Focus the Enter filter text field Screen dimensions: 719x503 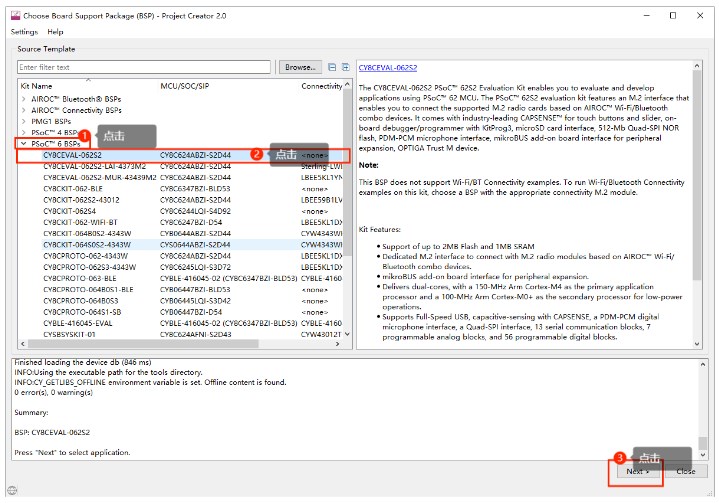pyautogui.click(x=144, y=67)
